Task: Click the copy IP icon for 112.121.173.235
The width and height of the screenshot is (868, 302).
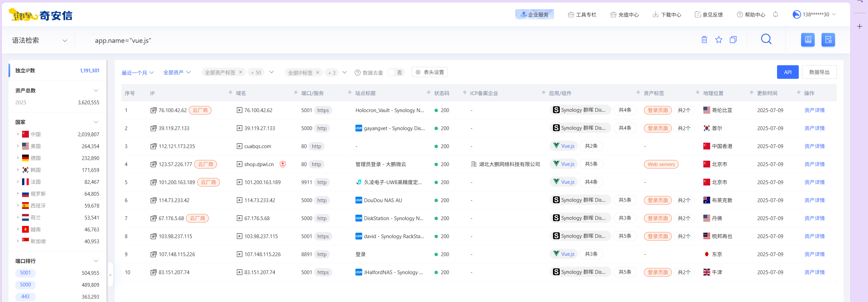Action: tap(153, 146)
